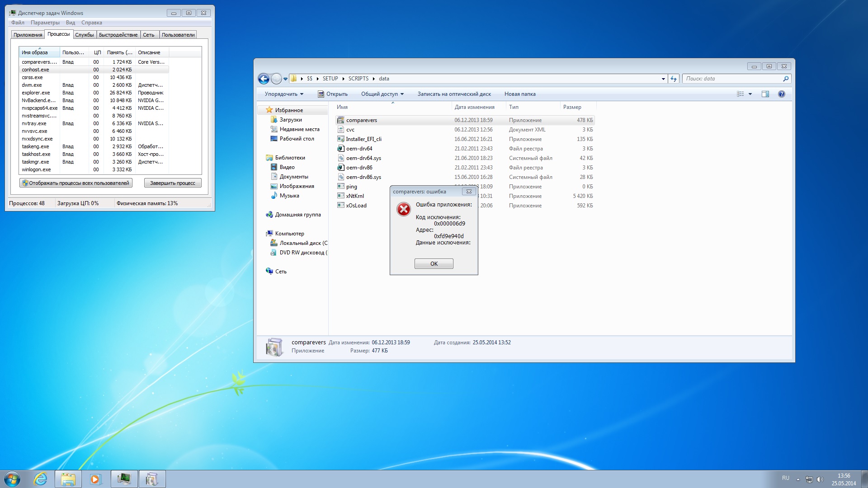The image size is (868, 488).
Task: Switch to Быстродействие tab in Task Manager
Action: [x=118, y=35]
